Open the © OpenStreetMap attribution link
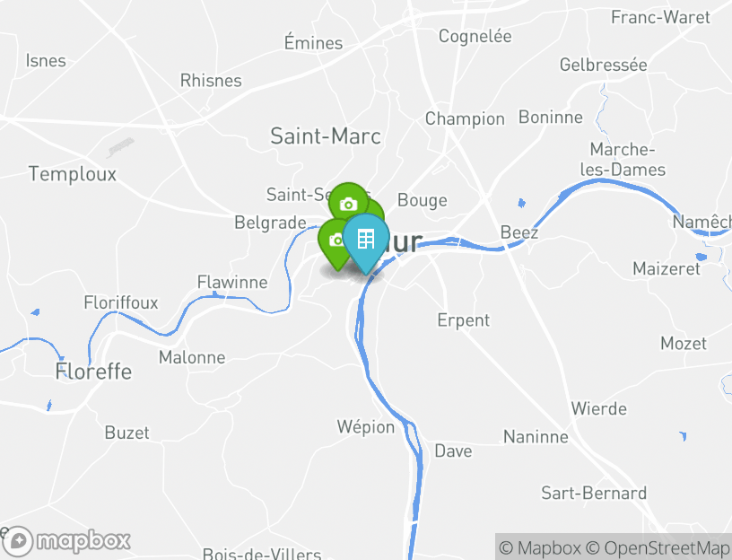This screenshot has height=560, width=732. coord(658,547)
